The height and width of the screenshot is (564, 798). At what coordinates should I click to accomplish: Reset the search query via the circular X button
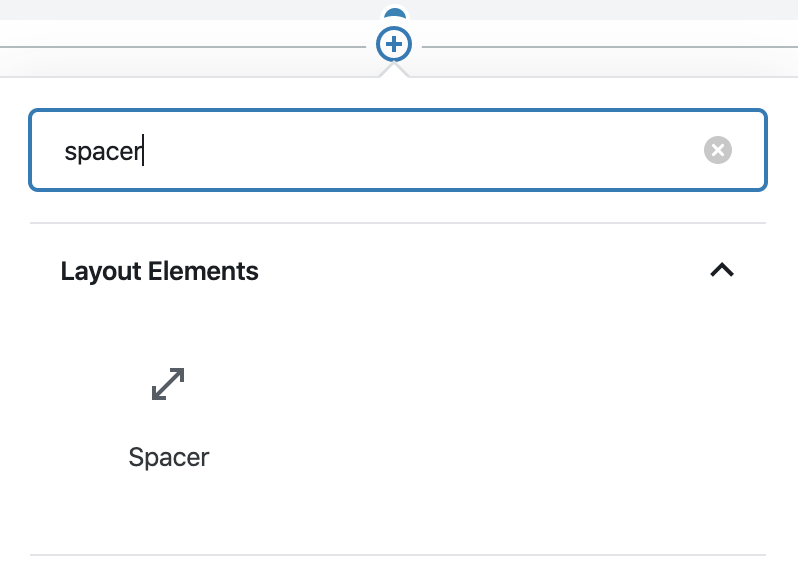click(x=718, y=150)
